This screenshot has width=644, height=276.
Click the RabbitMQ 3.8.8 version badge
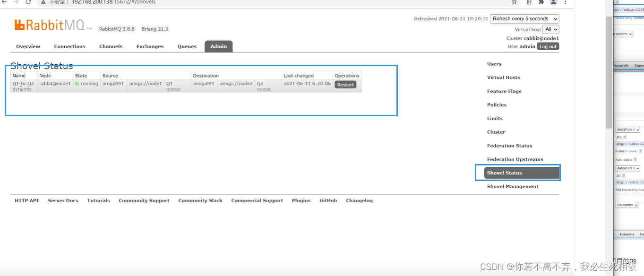coord(117,29)
